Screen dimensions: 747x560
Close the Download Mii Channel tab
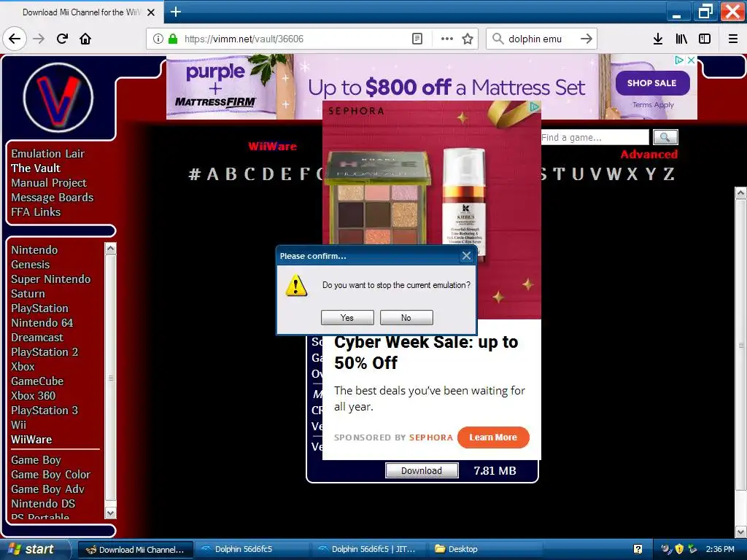[x=151, y=12]
